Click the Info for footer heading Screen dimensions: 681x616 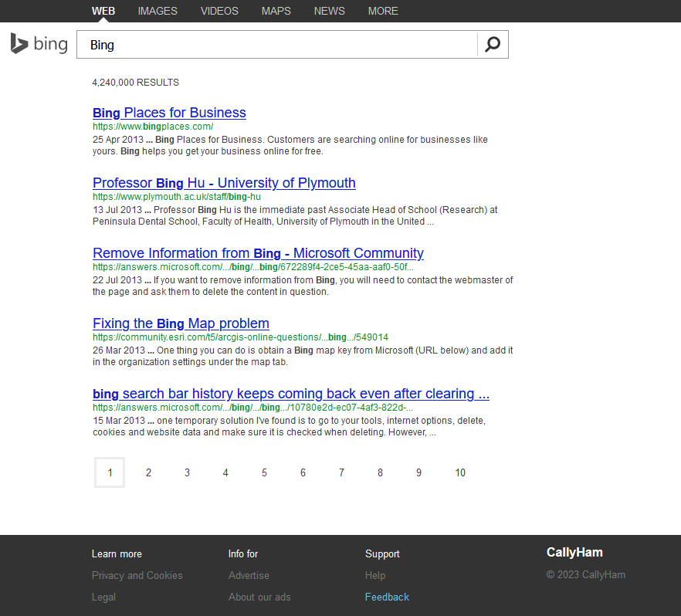(x=243, y=554)
